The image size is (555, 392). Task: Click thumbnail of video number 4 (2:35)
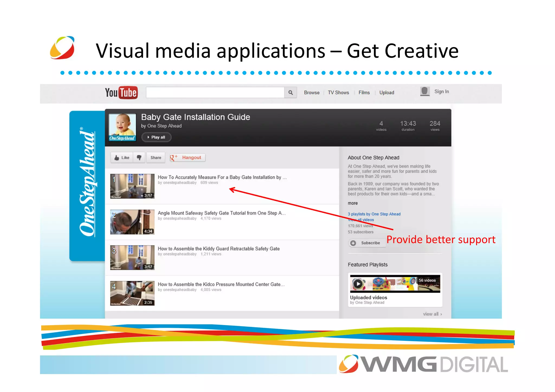(x=132, y=293)
